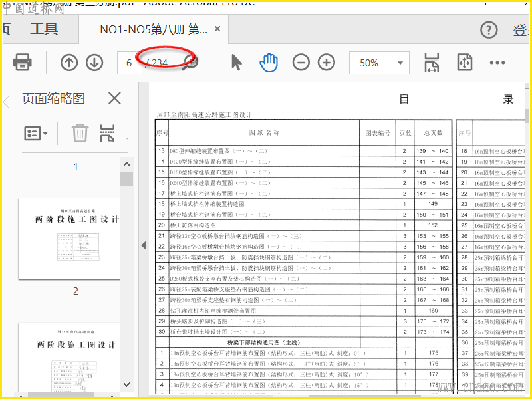Show more toolbar tools via ellipsis
This screenshot has height=399, width=532.
pos(497,63)
